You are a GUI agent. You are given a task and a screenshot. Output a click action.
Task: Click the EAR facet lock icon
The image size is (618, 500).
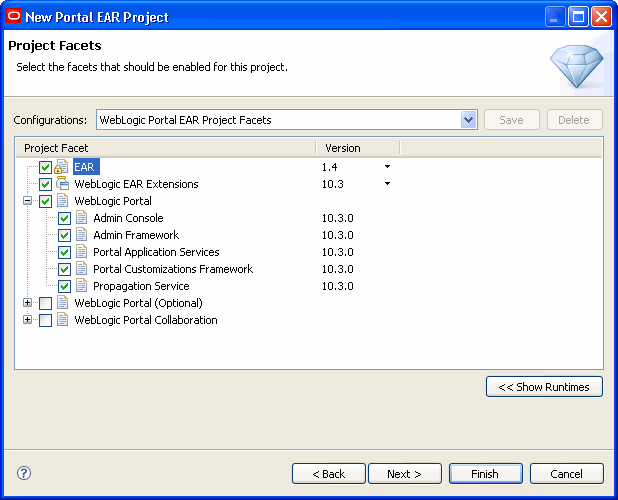(61, 167)
